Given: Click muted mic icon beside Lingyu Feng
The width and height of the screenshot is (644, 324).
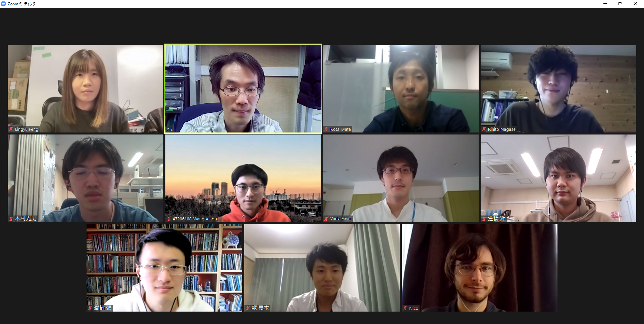Looking at the screenshot, I should (11, 129).
